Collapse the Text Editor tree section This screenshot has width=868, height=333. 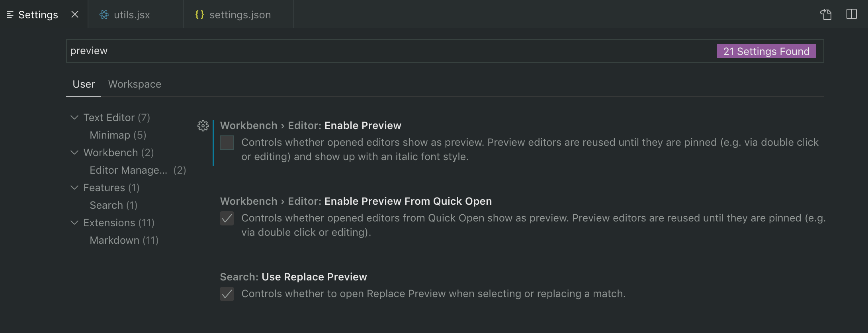pyautogui.click(x=74, y=117)
